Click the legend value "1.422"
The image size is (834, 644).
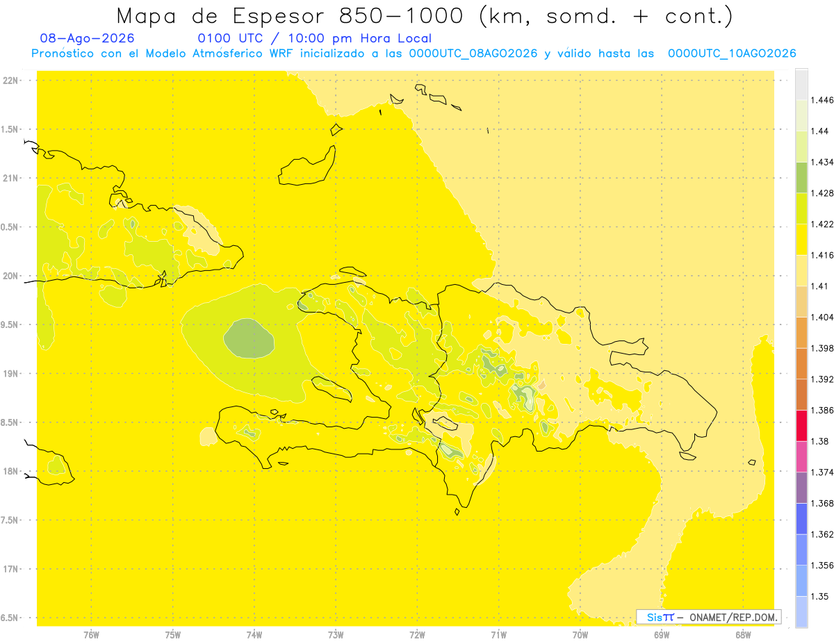coord(821,224)
